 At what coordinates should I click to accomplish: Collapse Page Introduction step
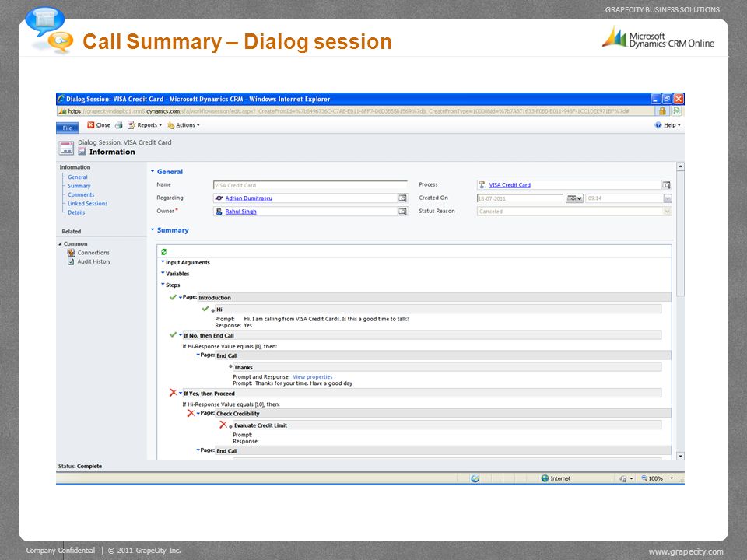pyautogui.click(x=181, y=298)
